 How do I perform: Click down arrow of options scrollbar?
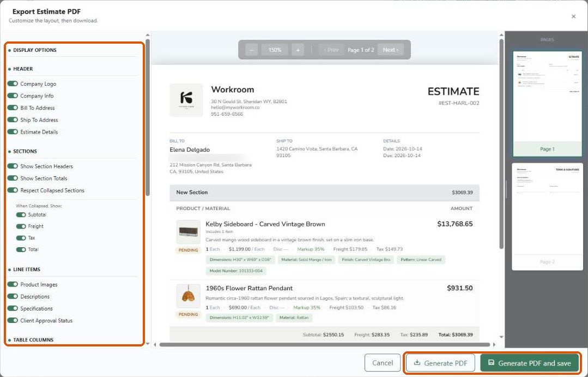coord(148,344)
